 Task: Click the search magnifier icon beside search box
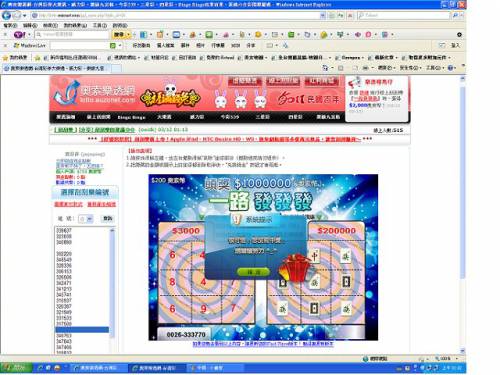[456, 15]
